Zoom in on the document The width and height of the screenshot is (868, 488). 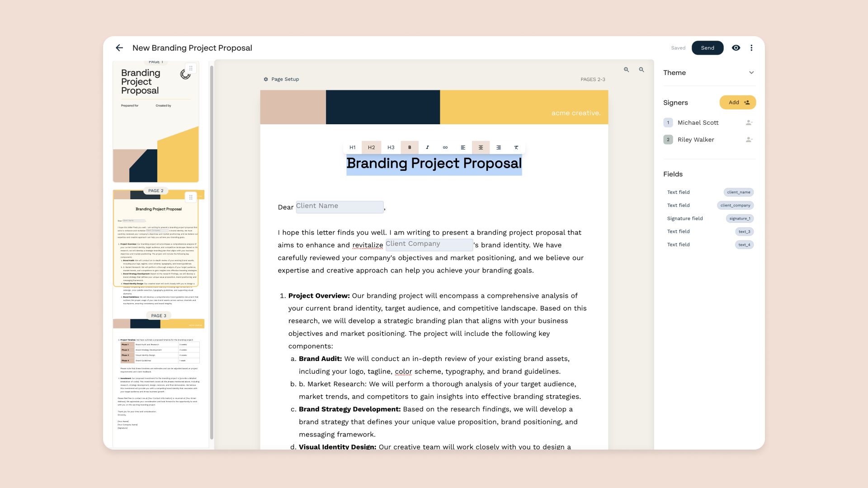tap(626, 70)
